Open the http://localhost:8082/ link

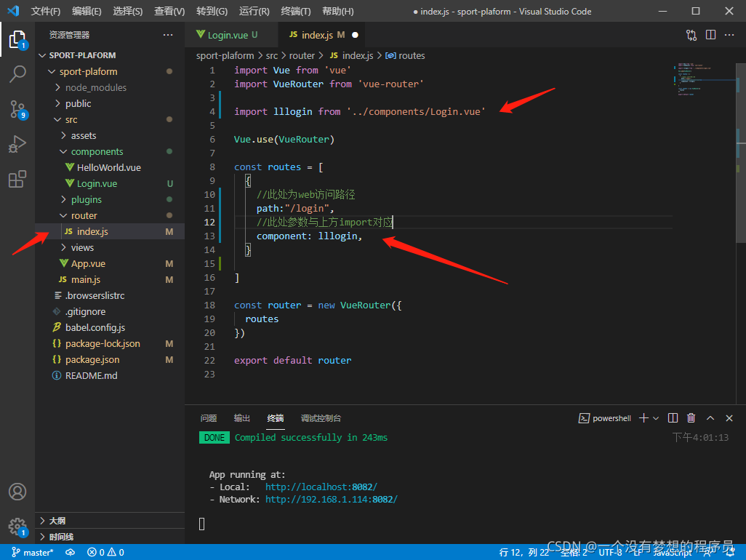pos(321,487)
